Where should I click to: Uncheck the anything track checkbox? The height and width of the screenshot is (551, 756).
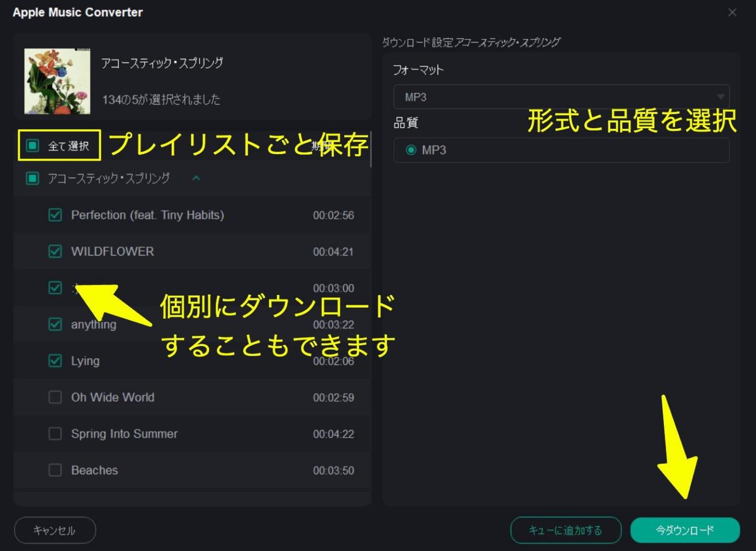[x=55, y=324]
